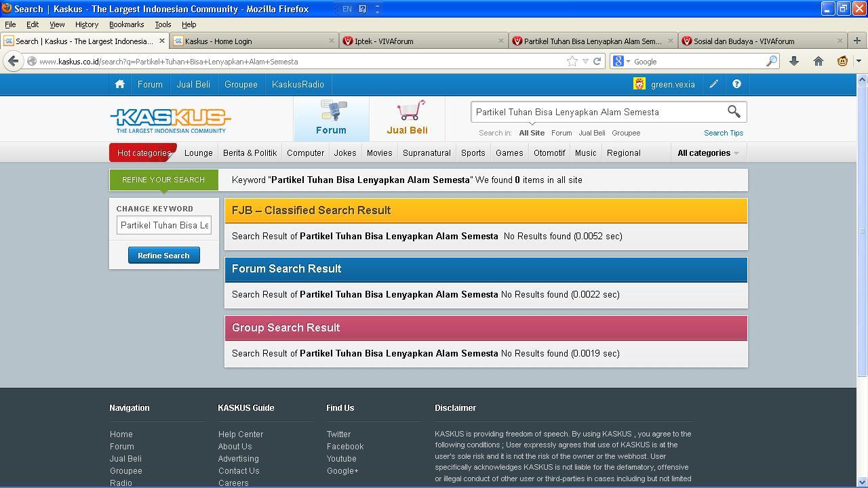868x488 pixels.
Task: Open Contact Us footer link
Action: tap(239, 470)
